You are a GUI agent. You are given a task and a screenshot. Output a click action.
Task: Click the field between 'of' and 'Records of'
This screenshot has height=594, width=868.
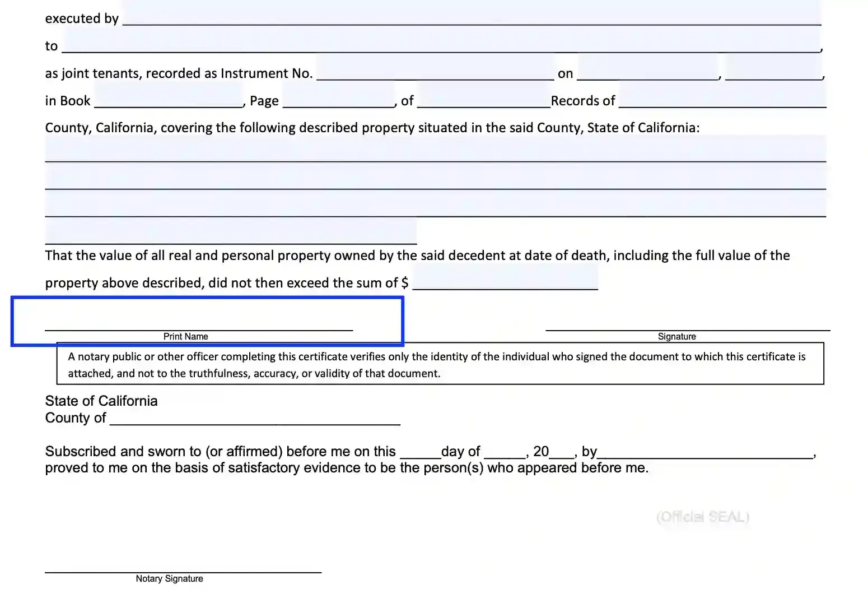click(484, 95)
